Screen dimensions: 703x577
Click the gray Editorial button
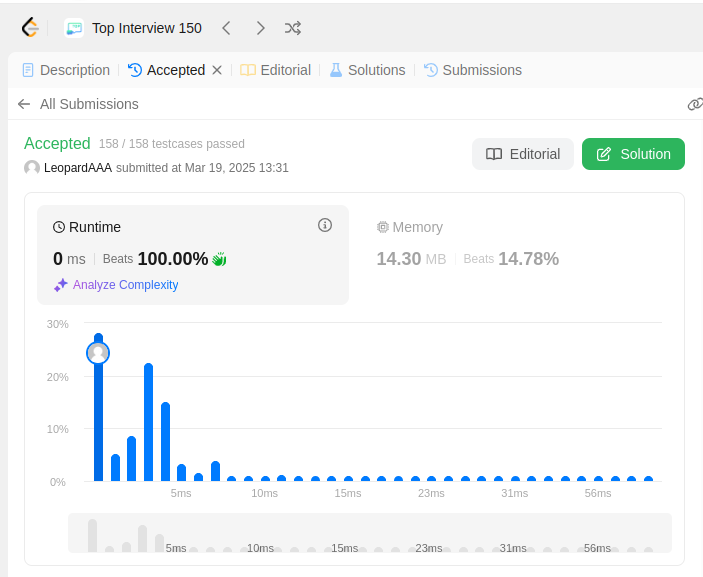click(523, 154)
